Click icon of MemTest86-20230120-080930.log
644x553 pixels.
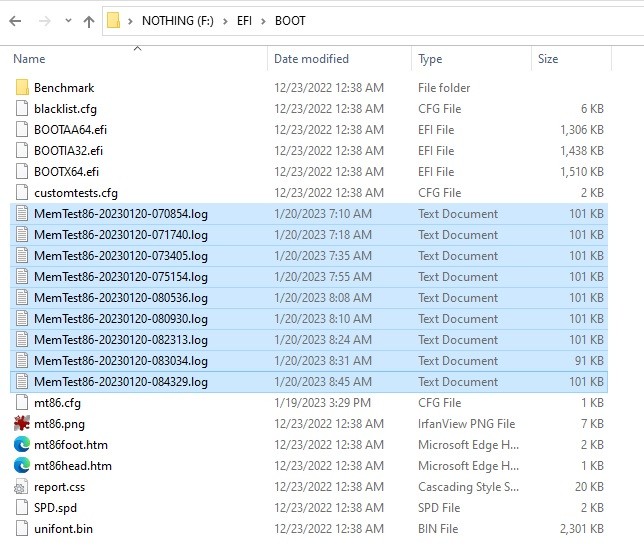(22, 318)
